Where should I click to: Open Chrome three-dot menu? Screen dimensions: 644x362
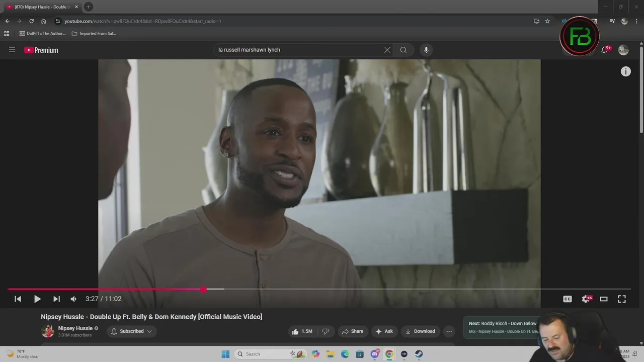[x=636, y=21]
